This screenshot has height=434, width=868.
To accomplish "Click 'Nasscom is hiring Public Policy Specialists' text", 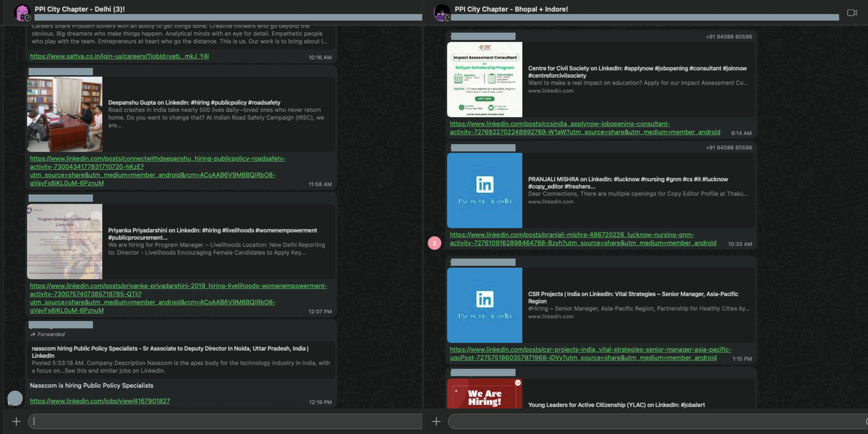I will [x=92, y=386].
